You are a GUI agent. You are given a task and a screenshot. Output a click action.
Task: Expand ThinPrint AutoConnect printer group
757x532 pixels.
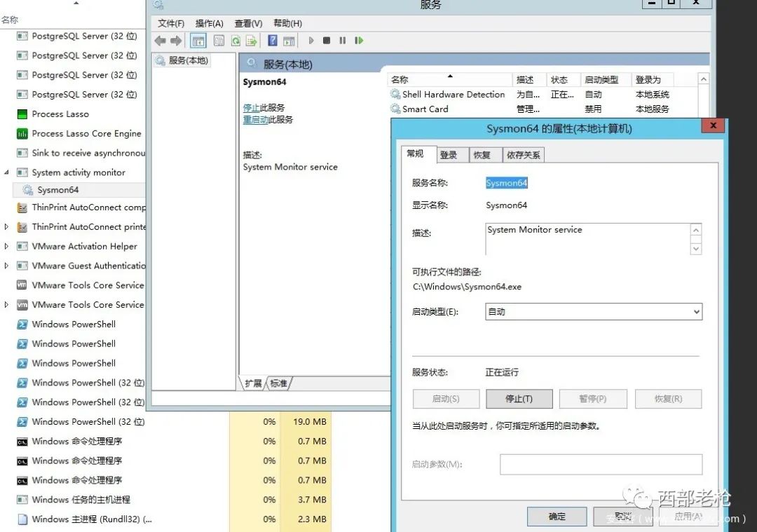click(x=6, y=227)
